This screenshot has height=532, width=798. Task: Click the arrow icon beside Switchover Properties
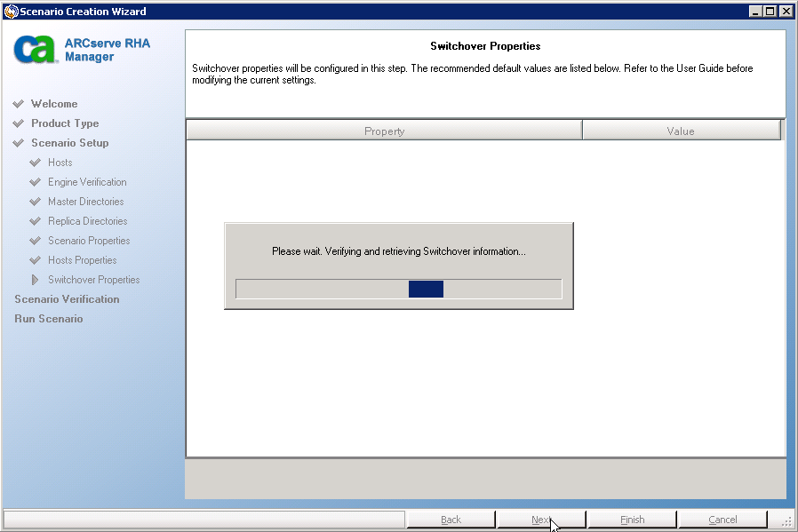click(x=37, y=279)
